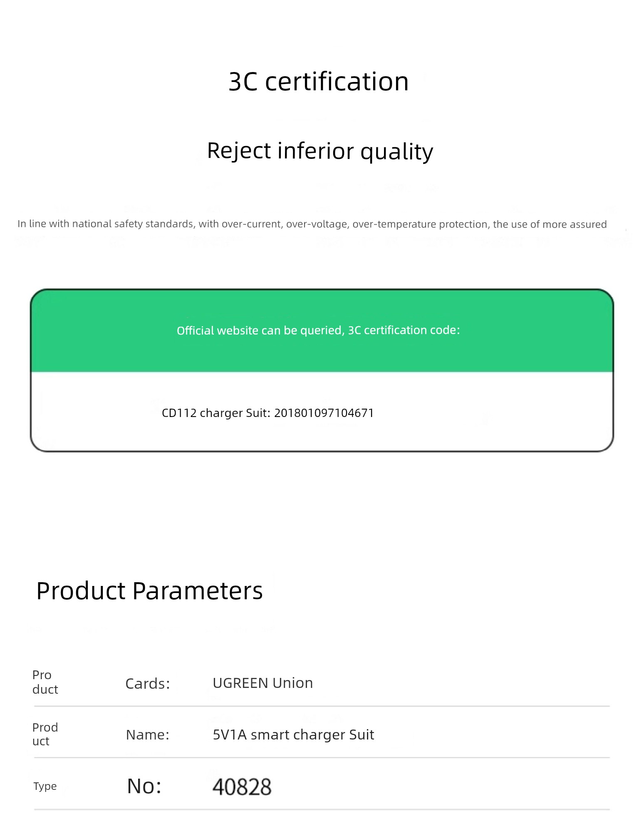Click the 'Type' row label
Image resolution: width=644 pixels, height=824 pixels.
pyautogui.click(x=45, y=786)
